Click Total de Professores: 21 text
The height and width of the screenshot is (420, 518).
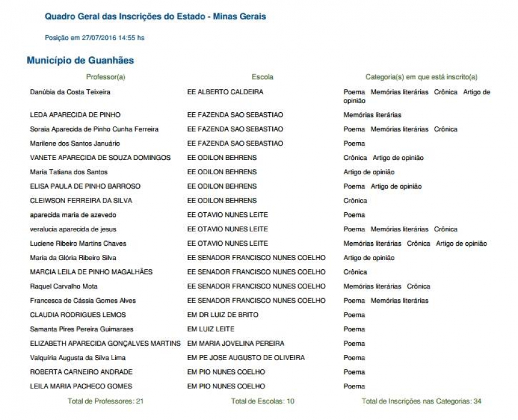click(x=106, y=401)
